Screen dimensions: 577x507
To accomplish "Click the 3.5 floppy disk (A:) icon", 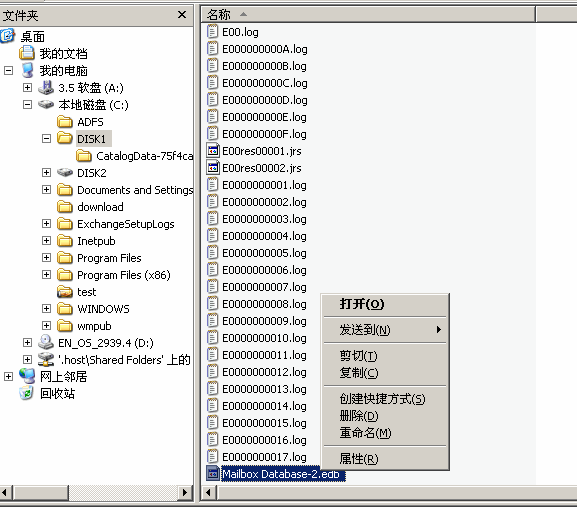I will click(x=46, y=88).
